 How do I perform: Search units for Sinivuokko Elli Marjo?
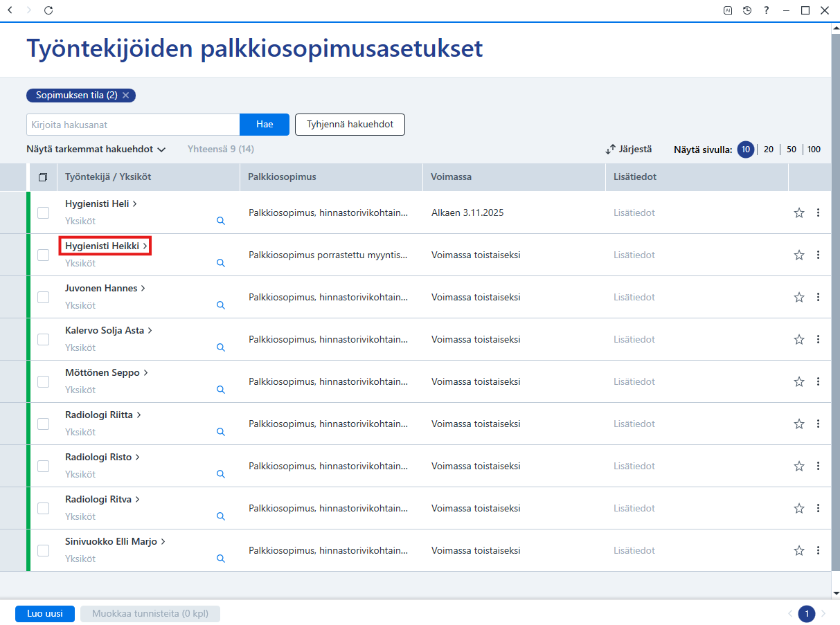tap(221, 559)
